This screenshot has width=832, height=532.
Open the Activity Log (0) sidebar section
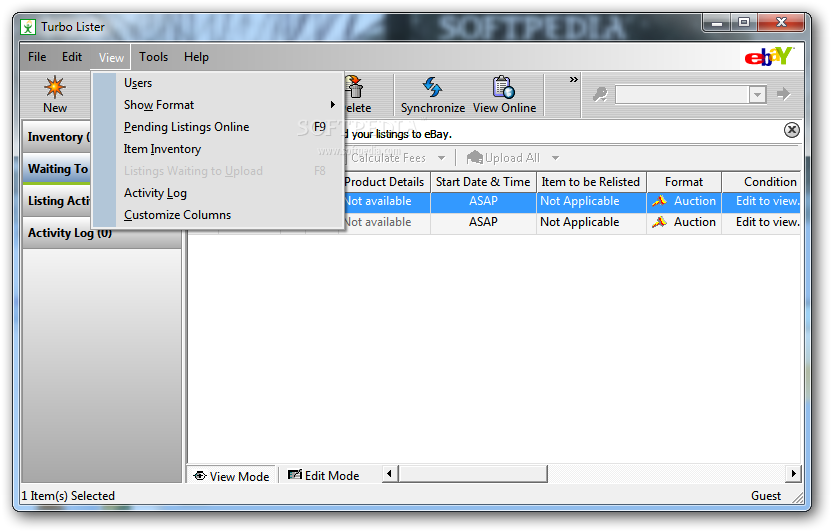(101, 233)
